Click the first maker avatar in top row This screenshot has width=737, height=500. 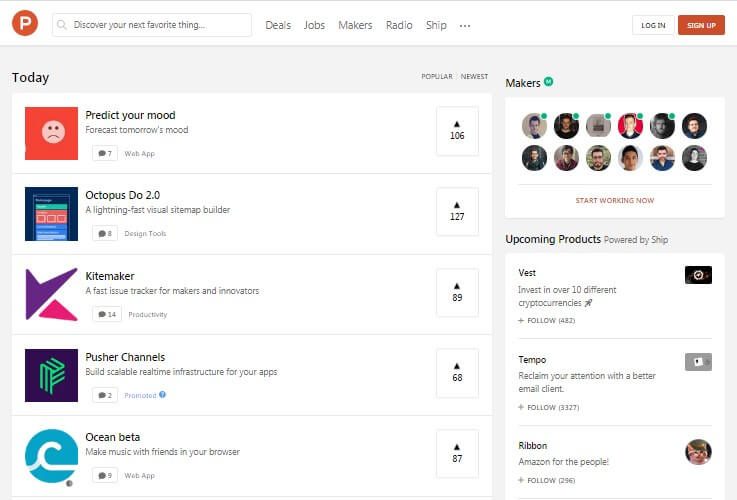(534, 125)
